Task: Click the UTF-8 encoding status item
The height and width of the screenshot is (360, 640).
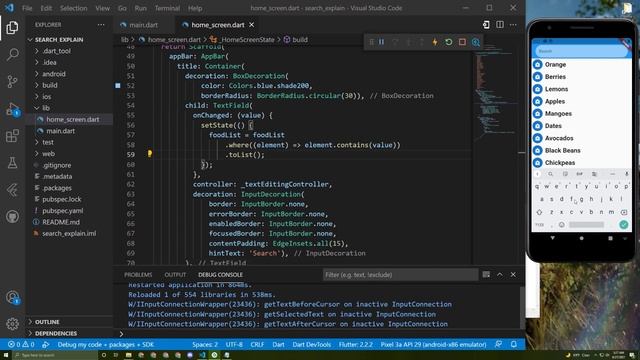Action: click(x=234, y=344)
